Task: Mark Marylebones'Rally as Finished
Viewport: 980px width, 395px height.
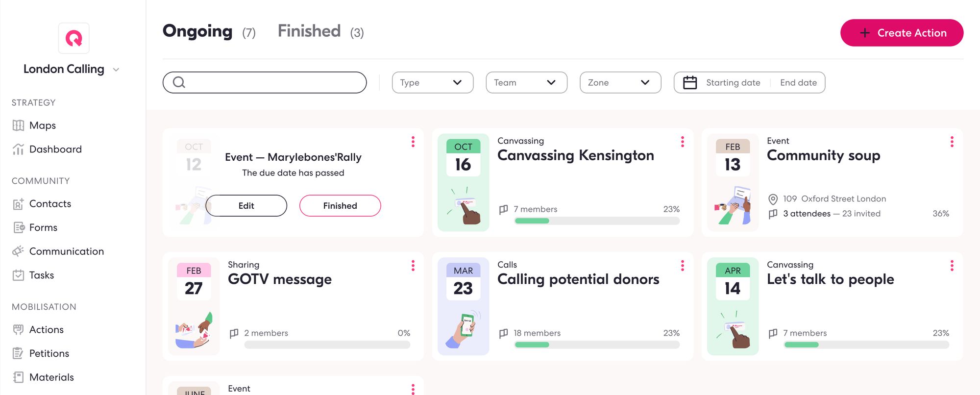Action: click(340, 206)
